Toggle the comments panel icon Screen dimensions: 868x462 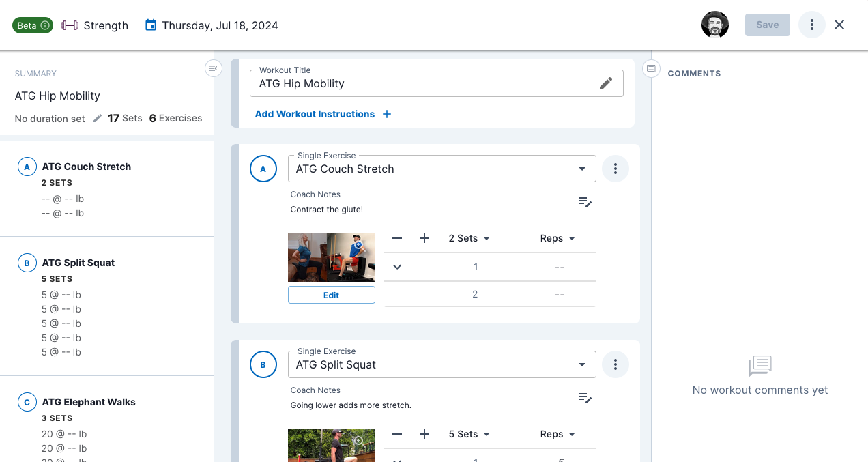click(651, 68)
